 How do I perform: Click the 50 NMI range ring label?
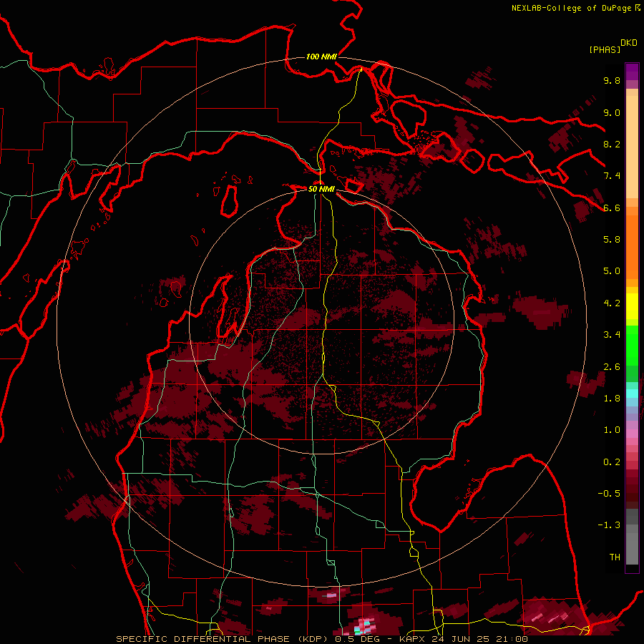pos(321,189)
